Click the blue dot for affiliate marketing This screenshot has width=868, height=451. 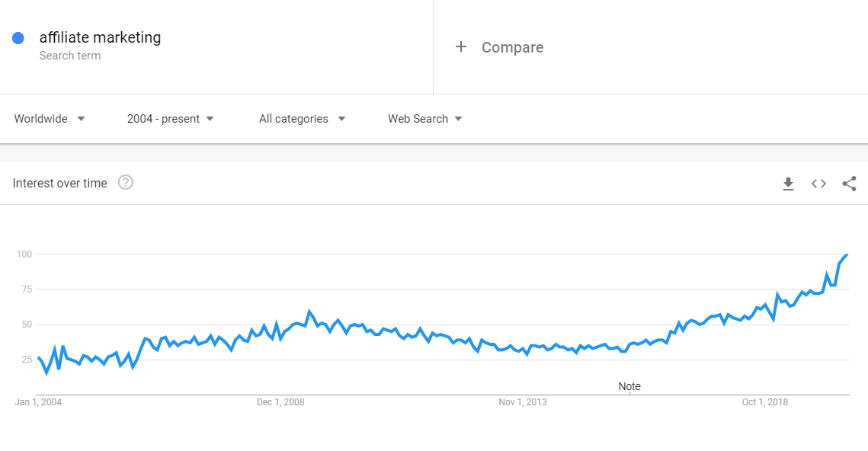click(x=18, y=38)
